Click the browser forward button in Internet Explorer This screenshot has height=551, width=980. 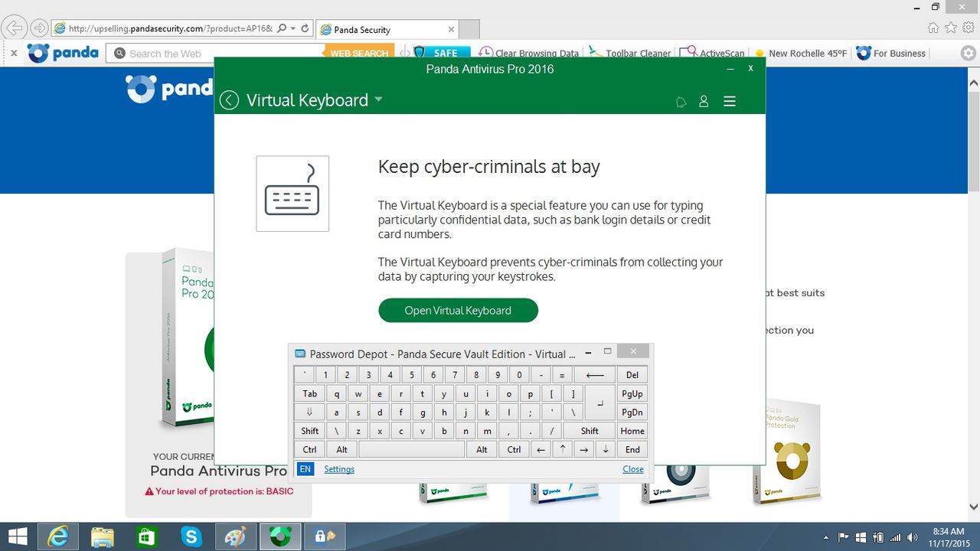pos(39,28)
